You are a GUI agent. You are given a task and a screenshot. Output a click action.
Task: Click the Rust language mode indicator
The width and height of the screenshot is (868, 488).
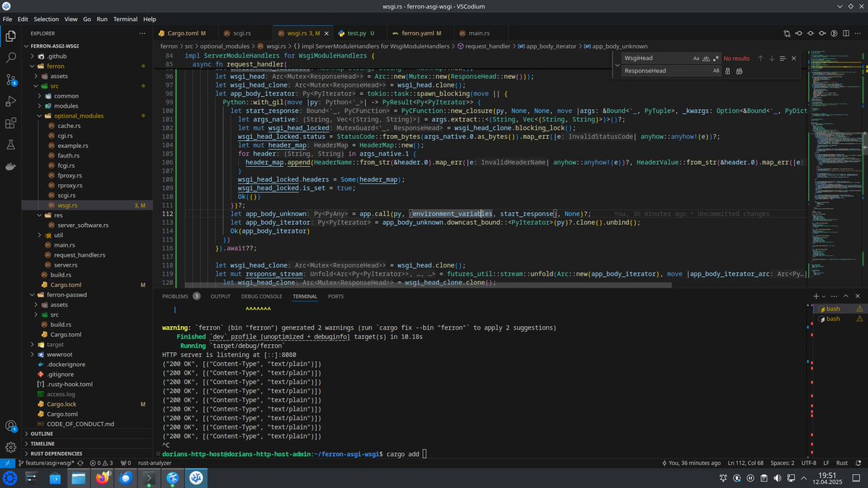click(x=842, y=463)
